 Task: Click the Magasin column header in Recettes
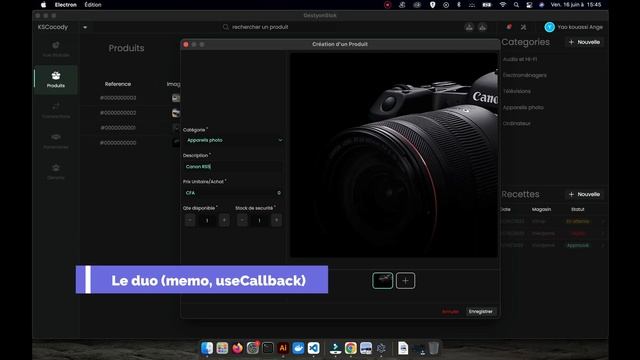(541, 209)
